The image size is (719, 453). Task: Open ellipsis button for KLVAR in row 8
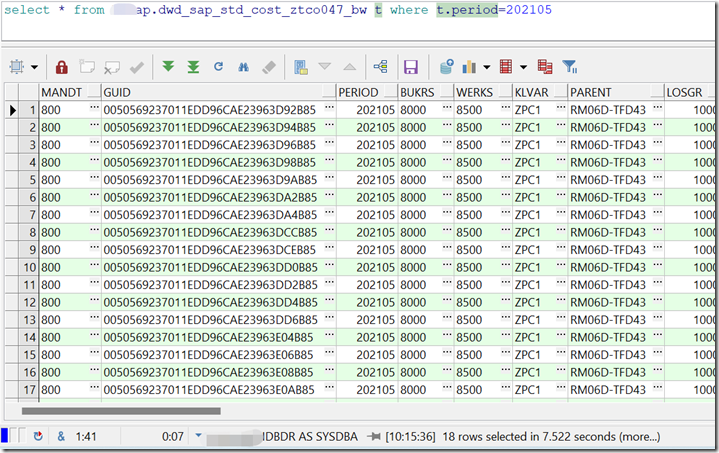click(561, 231)
